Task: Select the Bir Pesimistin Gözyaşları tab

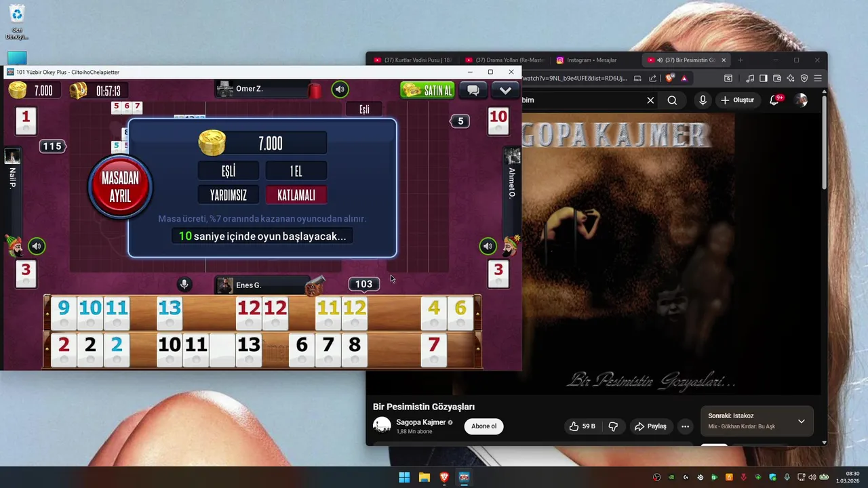Action: [x=685, y=60]
